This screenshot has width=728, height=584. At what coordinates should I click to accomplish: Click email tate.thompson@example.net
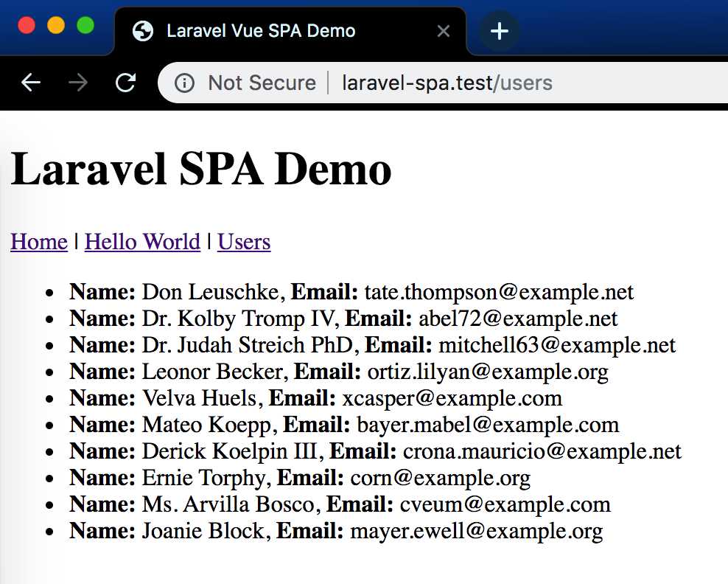pos(499,292)
